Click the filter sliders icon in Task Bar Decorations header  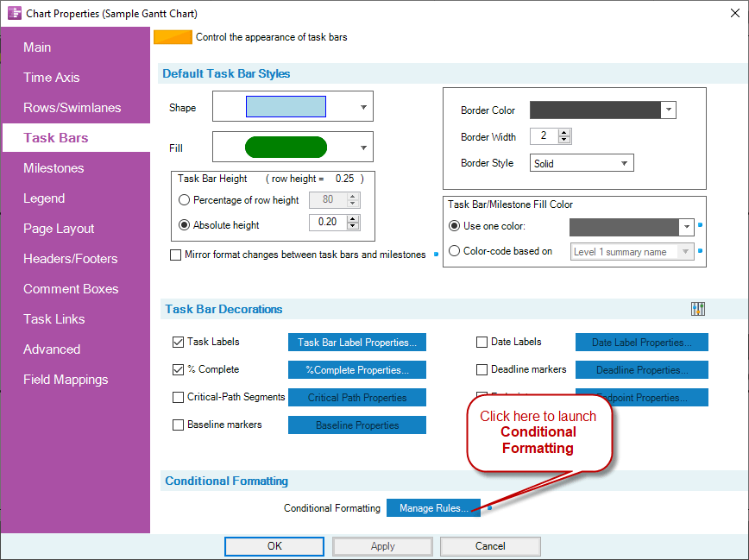pyautogui.click(x=697, y=308)
